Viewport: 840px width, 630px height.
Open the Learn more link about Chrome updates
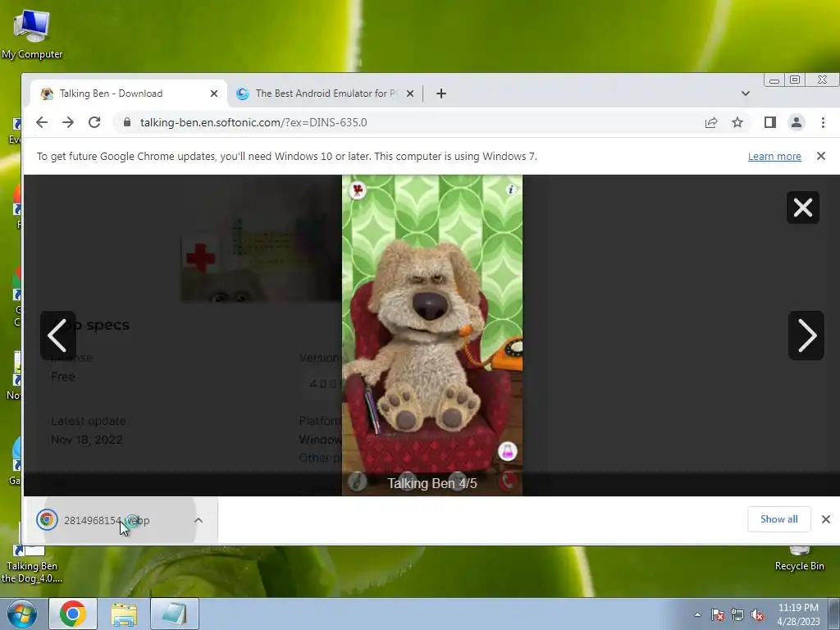(x=774, y=157)
